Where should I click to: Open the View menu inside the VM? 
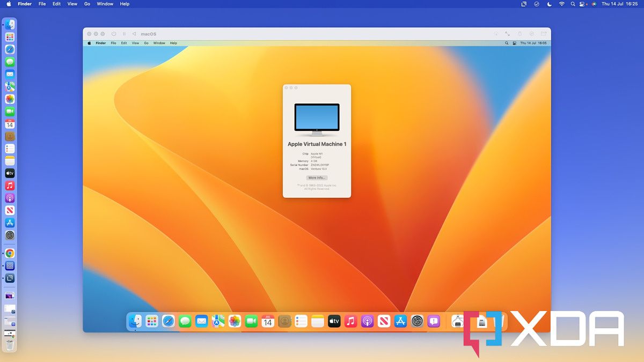[x=135, y=43]
